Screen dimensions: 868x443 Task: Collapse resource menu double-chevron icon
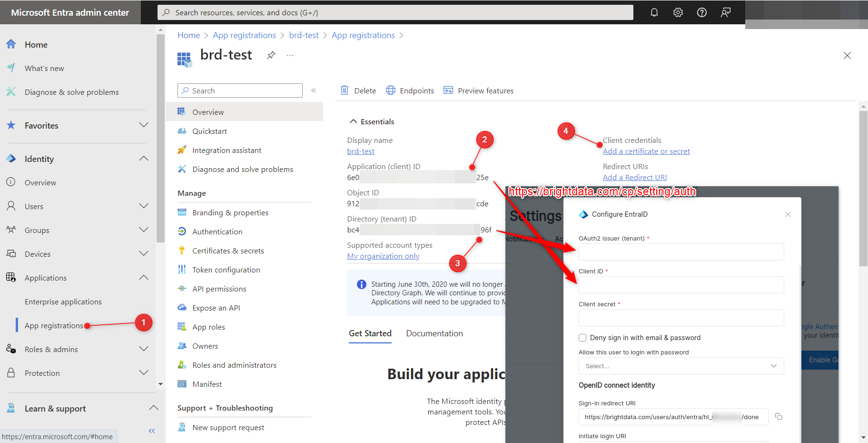coord(314,91)
